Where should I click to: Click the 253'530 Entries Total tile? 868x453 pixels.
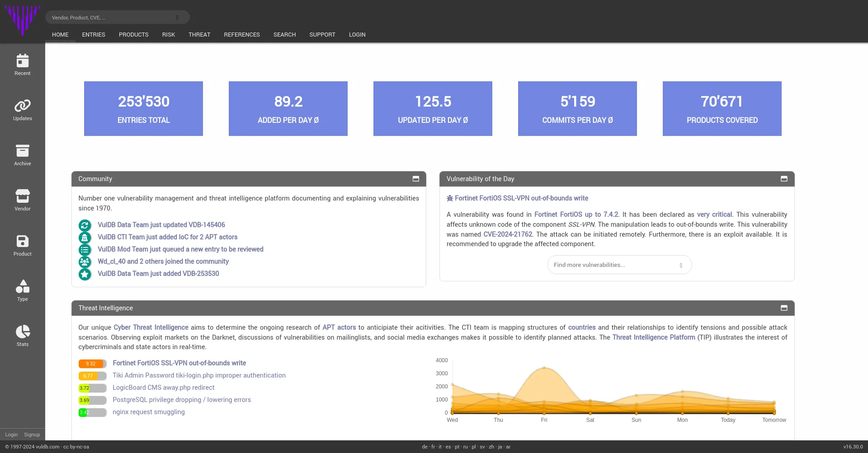(143, 109)
